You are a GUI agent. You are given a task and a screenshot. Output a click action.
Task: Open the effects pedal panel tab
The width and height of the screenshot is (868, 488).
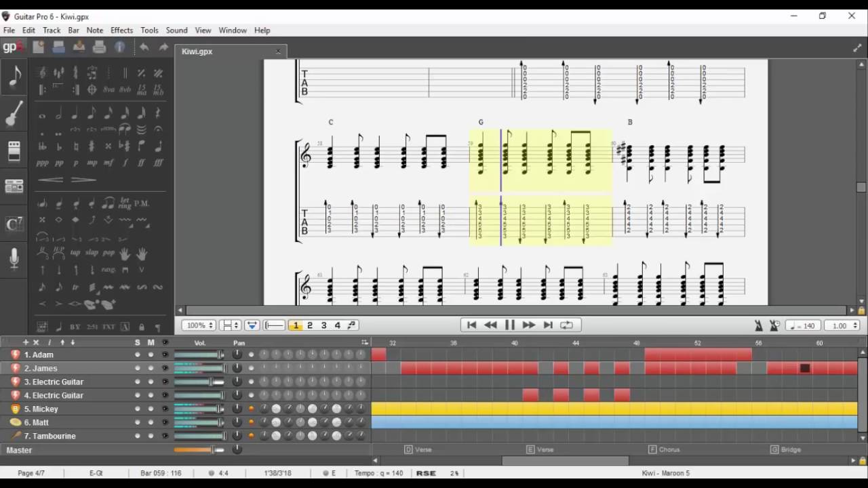pyautogui.click(x=14, y=150)
